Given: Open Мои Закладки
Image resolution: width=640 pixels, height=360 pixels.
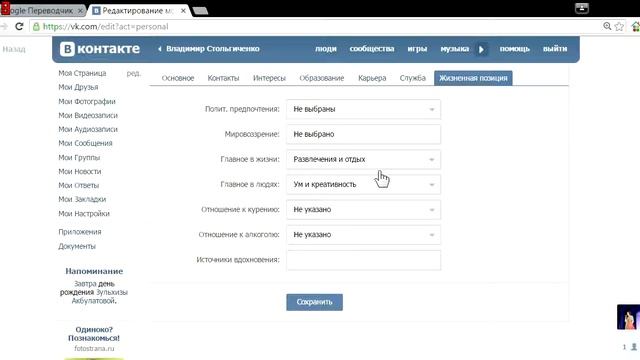Looking at the screenshot, I should (82, 199).
